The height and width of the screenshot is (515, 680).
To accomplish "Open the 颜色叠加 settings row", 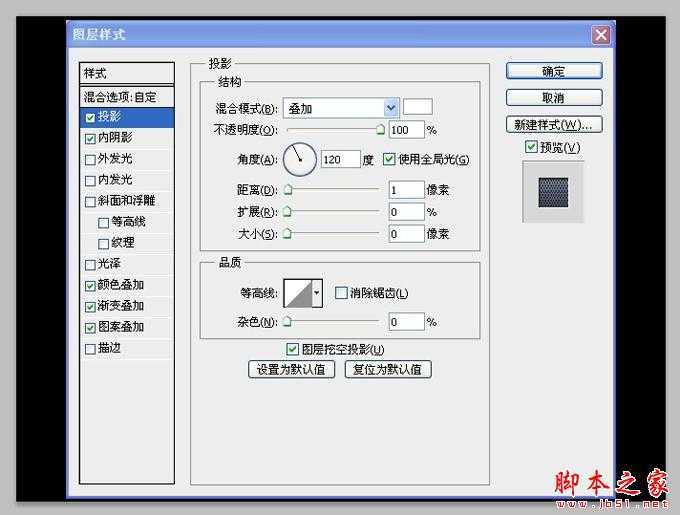I will (127, 285).
